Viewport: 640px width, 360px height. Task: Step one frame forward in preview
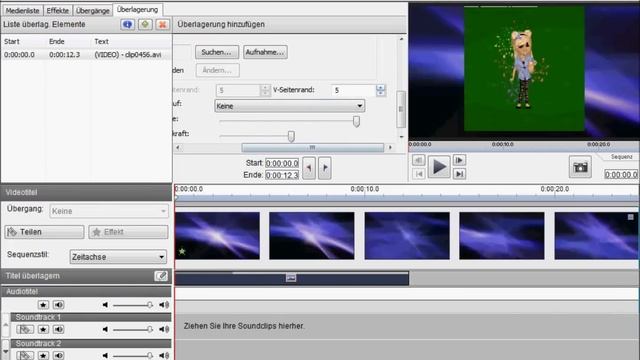tap(459, 160)
